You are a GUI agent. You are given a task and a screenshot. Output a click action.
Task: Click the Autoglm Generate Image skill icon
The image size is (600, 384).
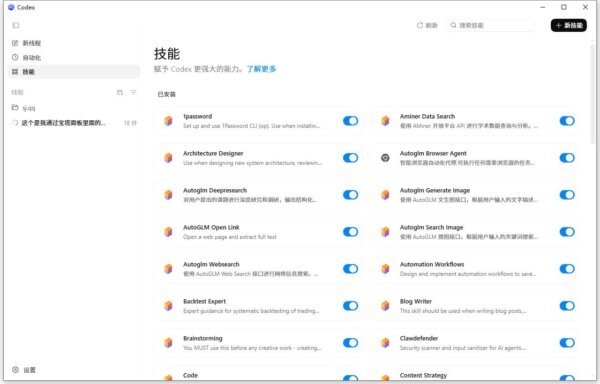pyautogui.click(x=385, y=195)
